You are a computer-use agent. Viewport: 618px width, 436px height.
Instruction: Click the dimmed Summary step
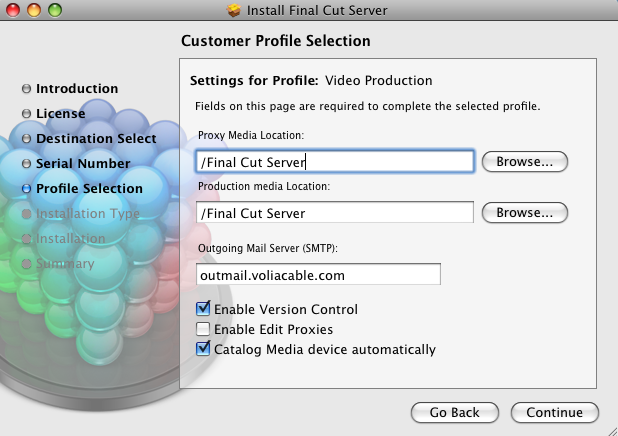point(65,263)
